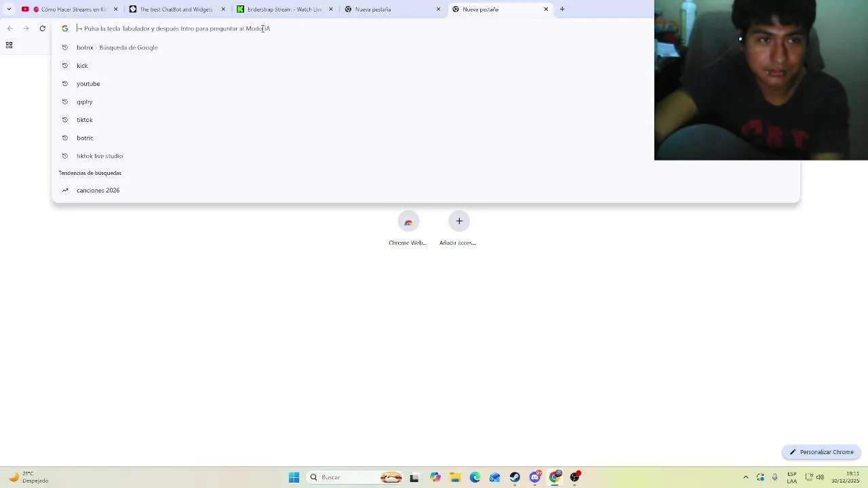
Task: Click the sync tray icon
Action: pyautogui.click(x=760, y=477)
